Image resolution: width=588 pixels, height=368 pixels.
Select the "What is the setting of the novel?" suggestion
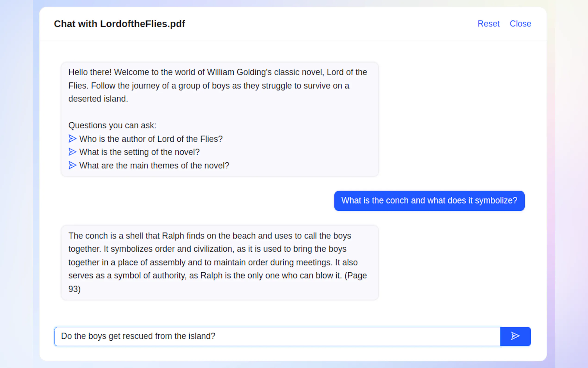139,152
